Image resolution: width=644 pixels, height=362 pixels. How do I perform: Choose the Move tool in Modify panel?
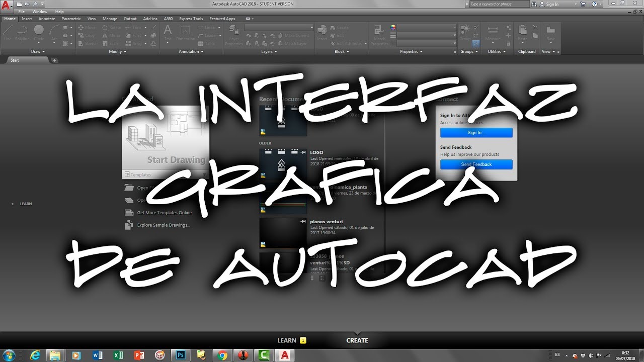[x=87, y=28]
